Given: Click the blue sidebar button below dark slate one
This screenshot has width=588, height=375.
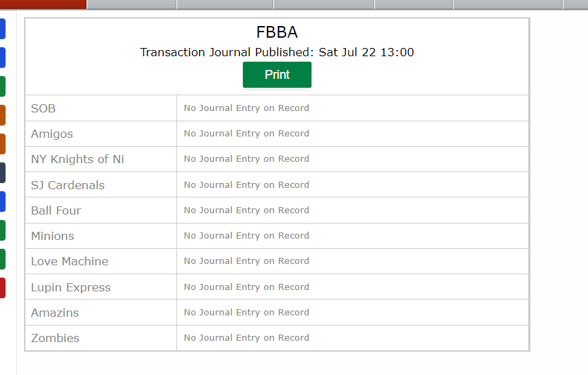Looking at the screenshot, I should [3, 202].
